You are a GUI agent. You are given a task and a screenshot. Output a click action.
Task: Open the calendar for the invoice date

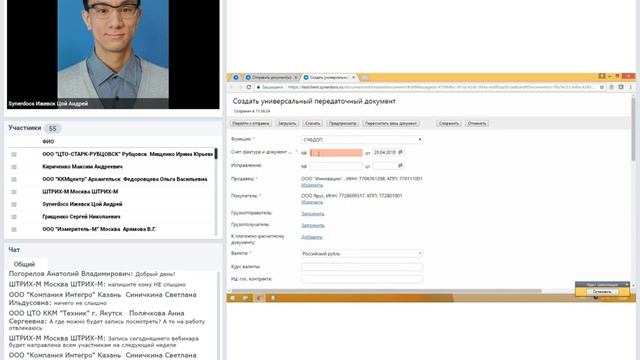point(400,152)
